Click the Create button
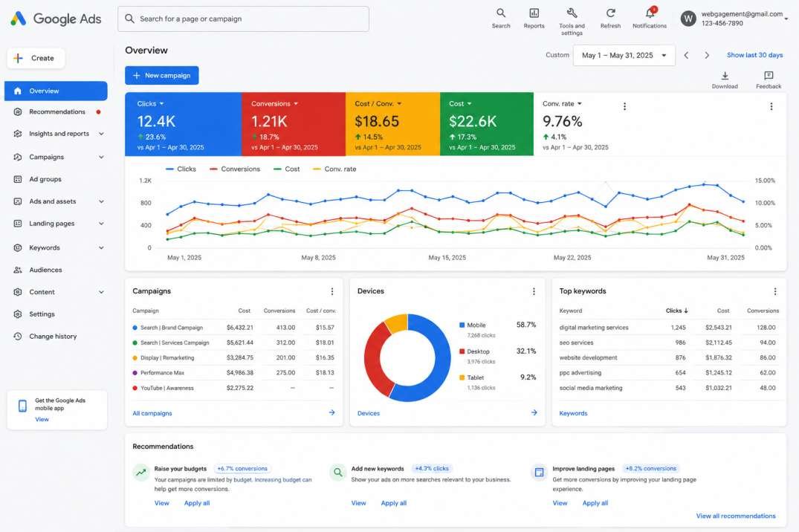 [36, 58]
